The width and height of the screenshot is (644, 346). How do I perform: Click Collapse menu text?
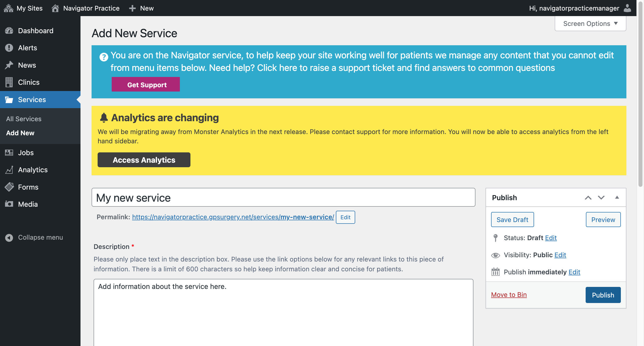[41, 237]
